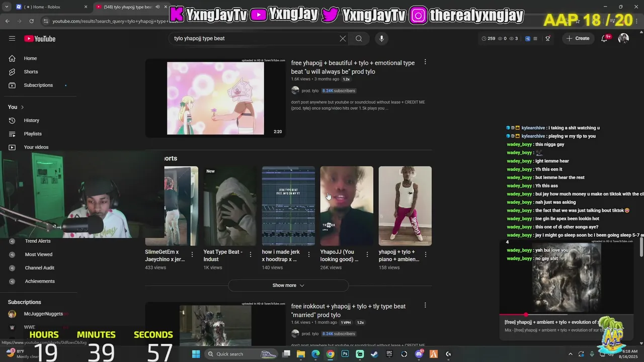Open the blue vidIQ extension icon
The width and height of the screenshot is (644, 362).
point(527,38)
